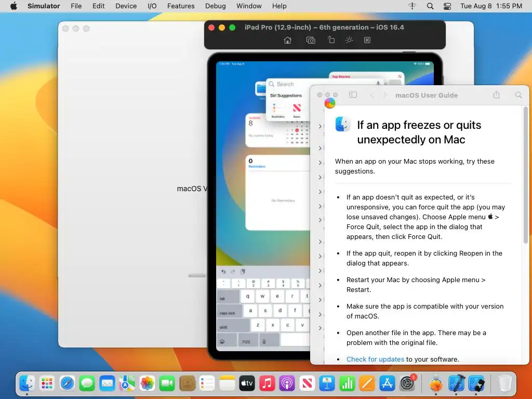Launch Safari from the Dock
The height and width of the screenshot is (399, 532).
pos(67,384)
